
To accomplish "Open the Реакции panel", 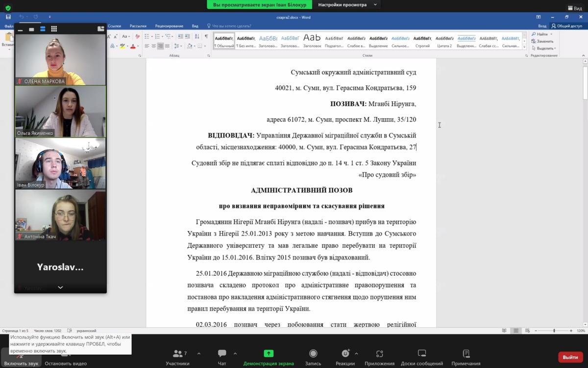I will pyautogui.click(x=345, y=357).
